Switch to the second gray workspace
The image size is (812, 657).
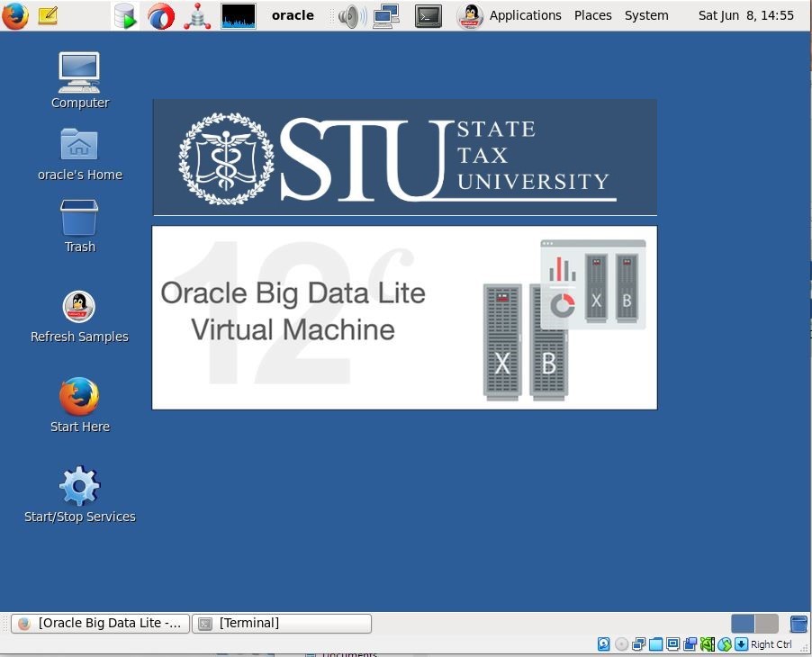tap(766, 624)
